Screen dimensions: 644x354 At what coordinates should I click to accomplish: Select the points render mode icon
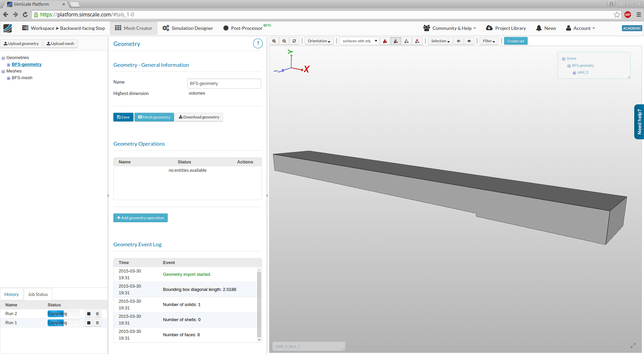[417, 41]
